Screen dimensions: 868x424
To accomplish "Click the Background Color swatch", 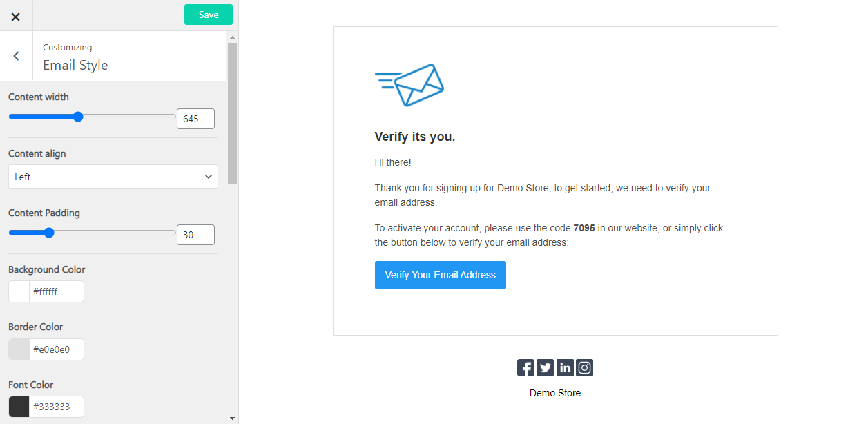I will coord(17,291).
